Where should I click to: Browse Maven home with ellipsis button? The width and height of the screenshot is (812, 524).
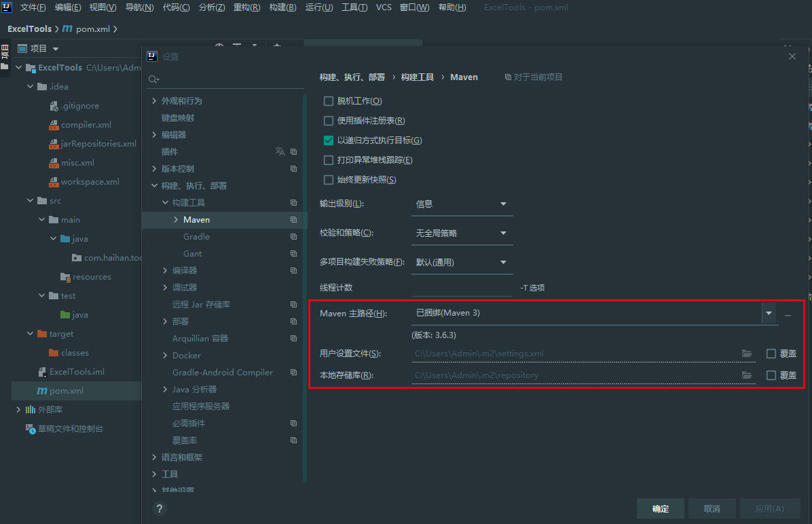click(788, 315)
